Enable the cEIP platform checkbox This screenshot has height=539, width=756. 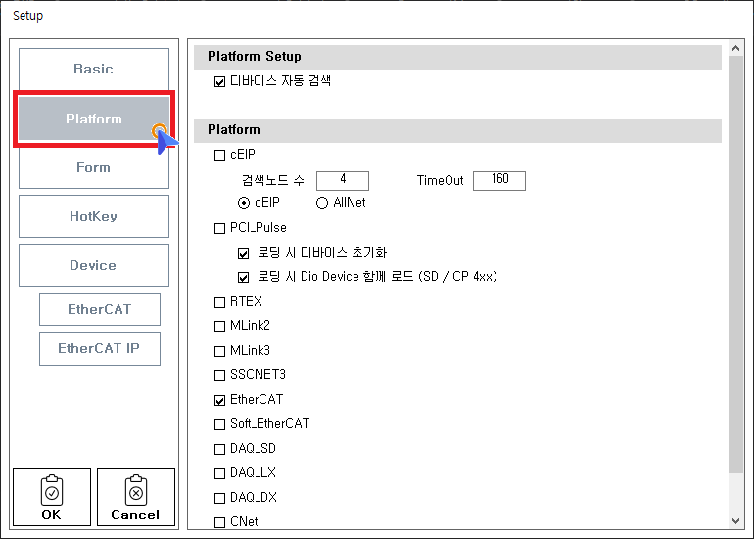[219, 155]
